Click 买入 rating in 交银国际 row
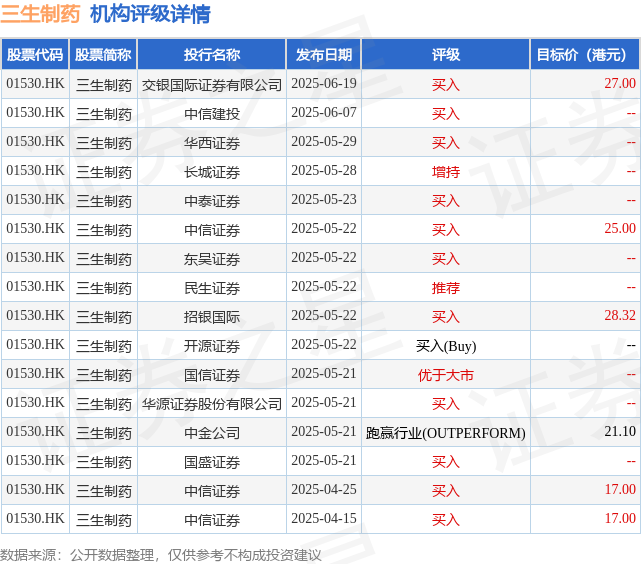The height and width of the screenshot is (564, 641). click(446, 85)
